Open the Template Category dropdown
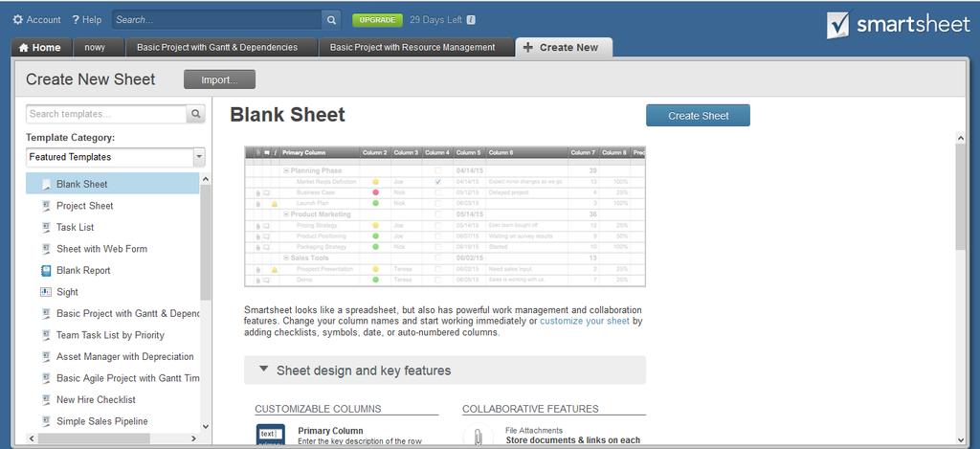The image size is (980, 449). click(x=116, y=157)
